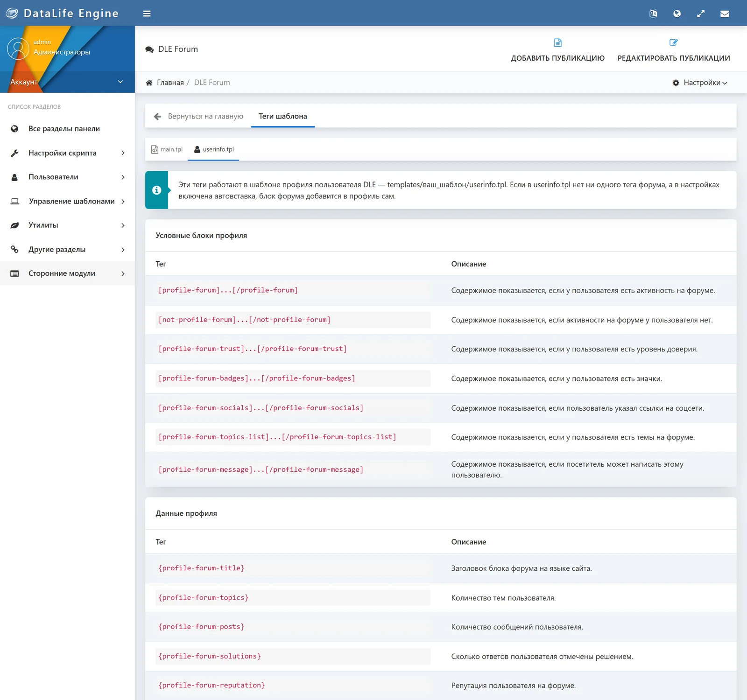Click the wrench icon for Настройки скрипта
Screen dimensions: 747x700
14,153
